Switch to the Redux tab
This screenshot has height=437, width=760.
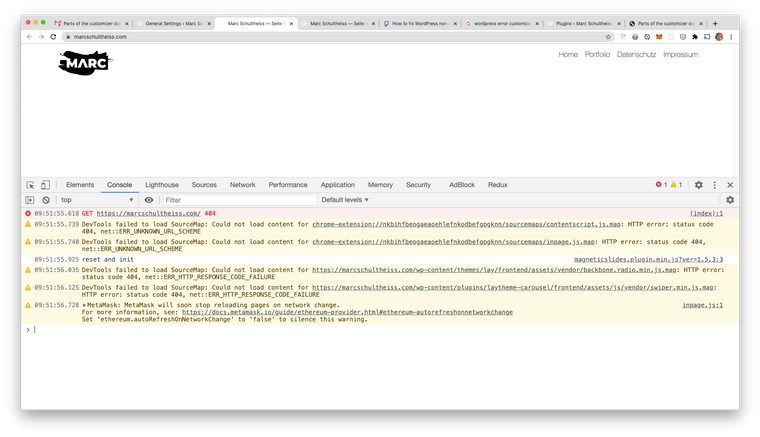click(x=498, y=185)
